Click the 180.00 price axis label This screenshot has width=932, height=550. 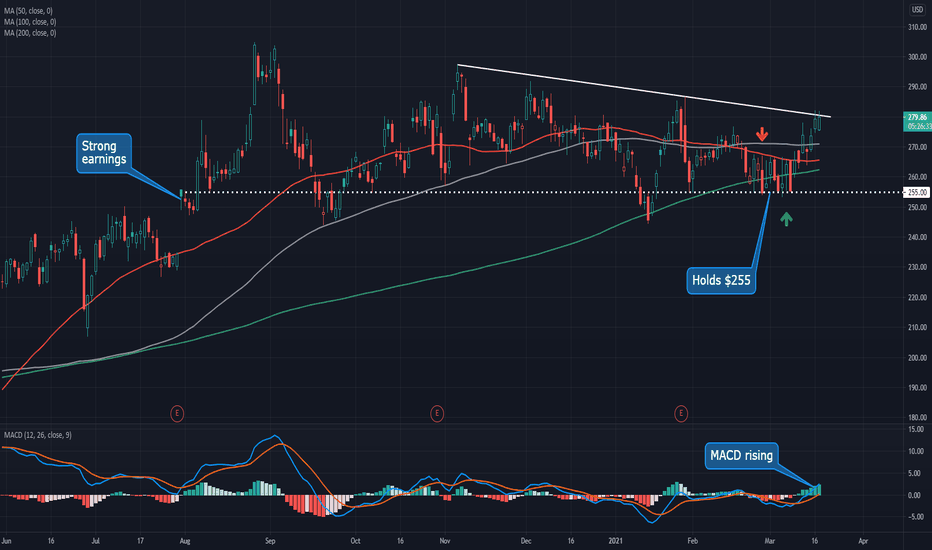click(x=917, y=417)
